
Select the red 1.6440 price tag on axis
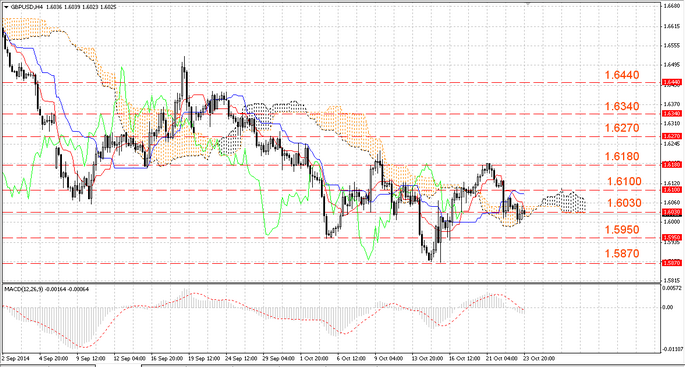(671, 82)
